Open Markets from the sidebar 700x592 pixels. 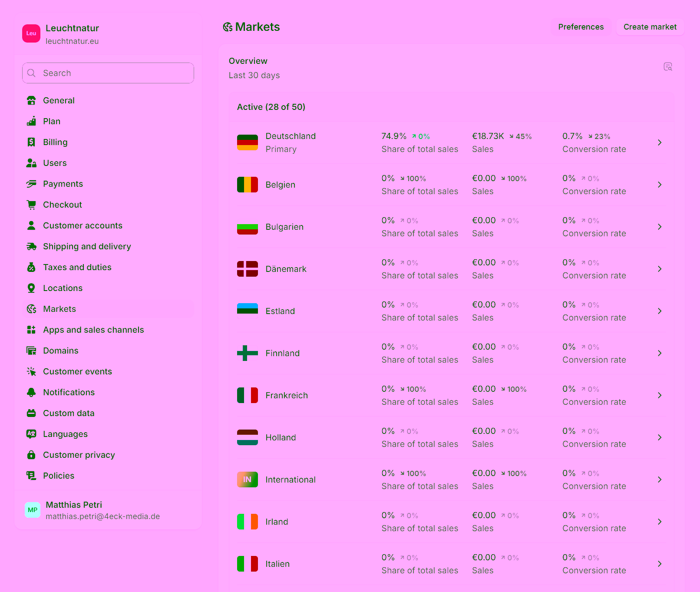click(x=59, y=309)
